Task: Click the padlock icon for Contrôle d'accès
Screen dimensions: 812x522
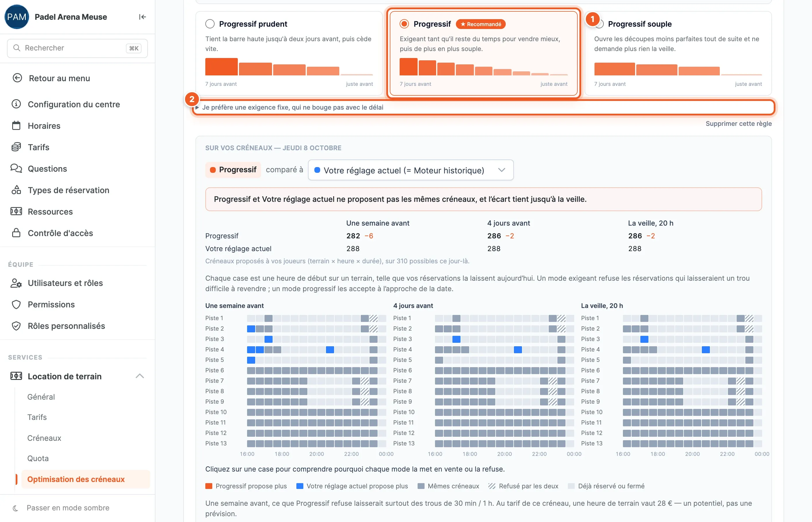Action: tap(16, 233)
